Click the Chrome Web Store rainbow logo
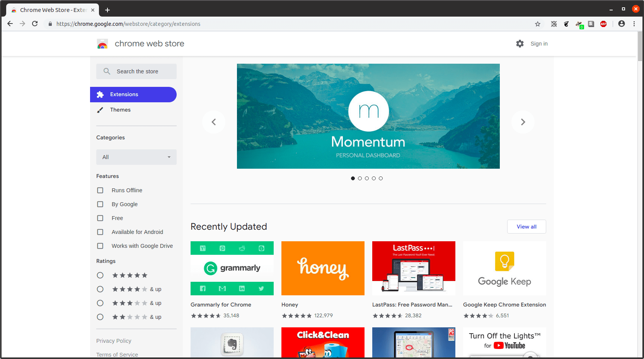Viewport: 644px width, 359px height. coord(102,44)
